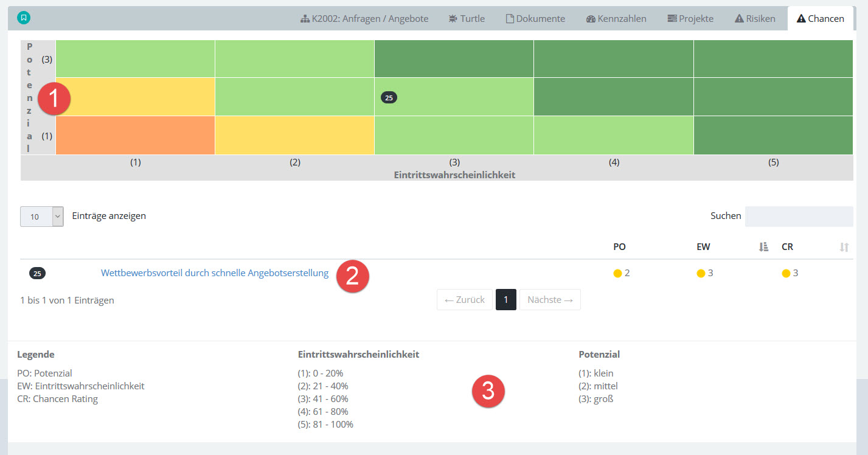
Task: Click red marker number 2
Action: [352, 276]
